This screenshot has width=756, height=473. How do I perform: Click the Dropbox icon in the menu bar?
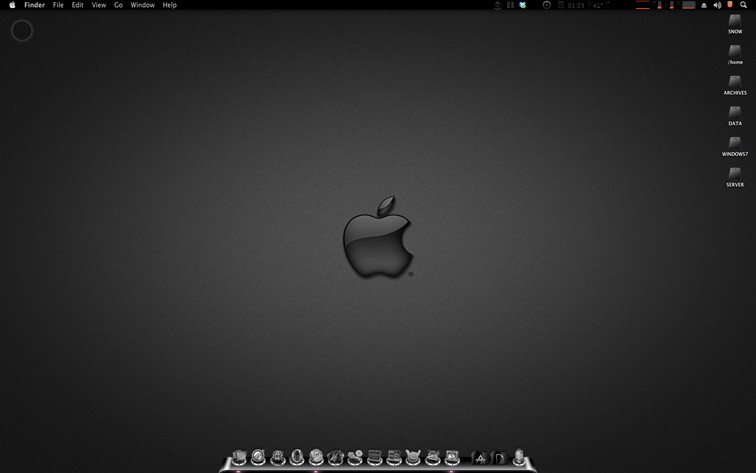[x=523, y=5]
